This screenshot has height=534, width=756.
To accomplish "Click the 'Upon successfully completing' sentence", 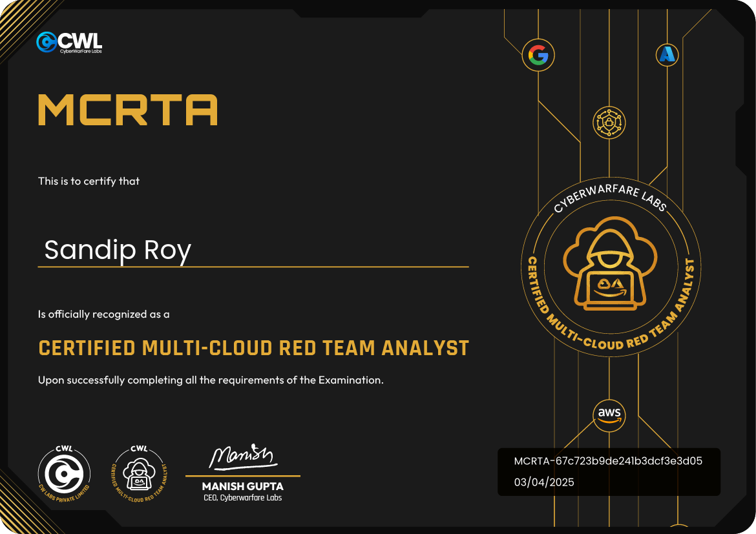I will point(211,380).
